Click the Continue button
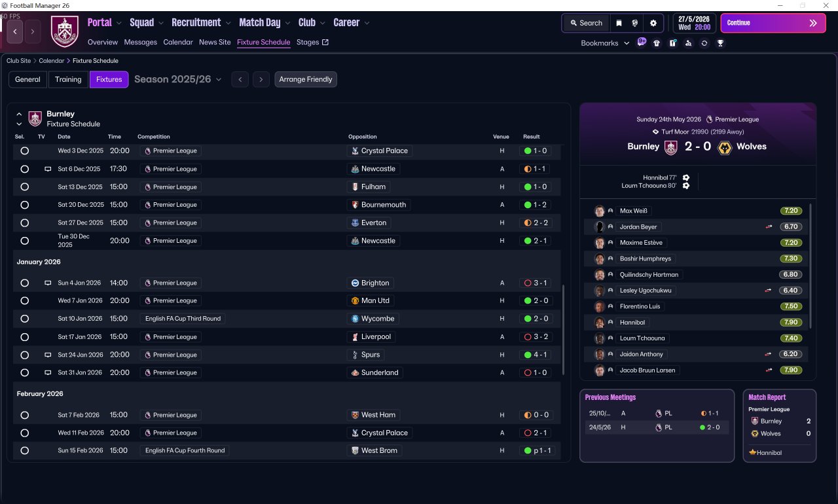Image resolution: width=838 pixels, height=504 pixels. pyautogui.click(x=773, y=23)
